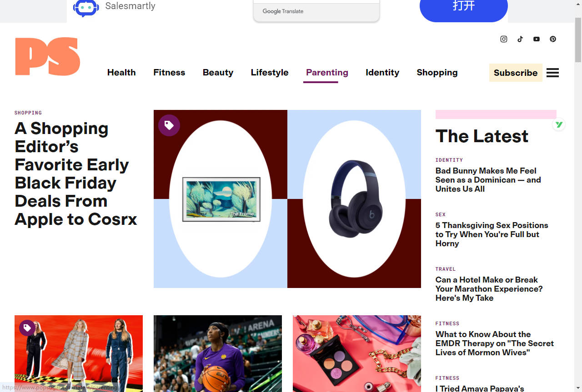The height and width of the screenshot is (392, 582).
Task: Click the basketball player thumbnail
Action: tap(217, 353)
